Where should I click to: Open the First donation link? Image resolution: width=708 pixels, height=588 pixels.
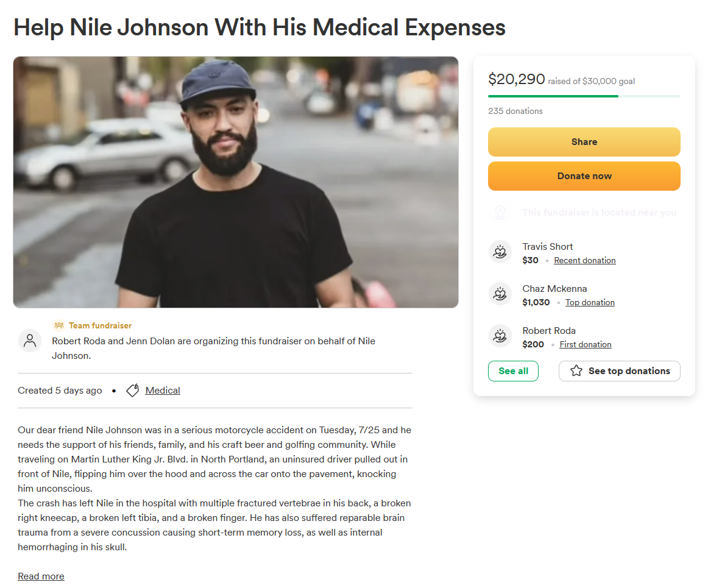tap(585, 345)
